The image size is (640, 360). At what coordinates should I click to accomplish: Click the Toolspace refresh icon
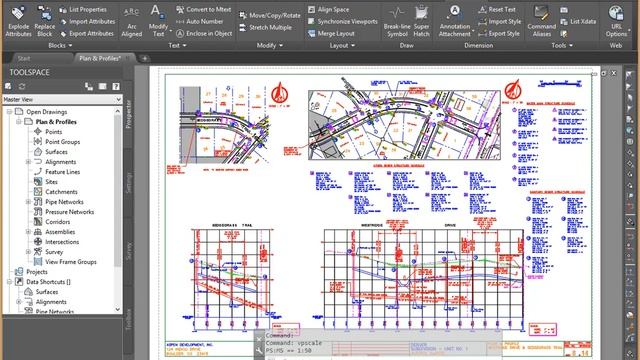point(22,86)
